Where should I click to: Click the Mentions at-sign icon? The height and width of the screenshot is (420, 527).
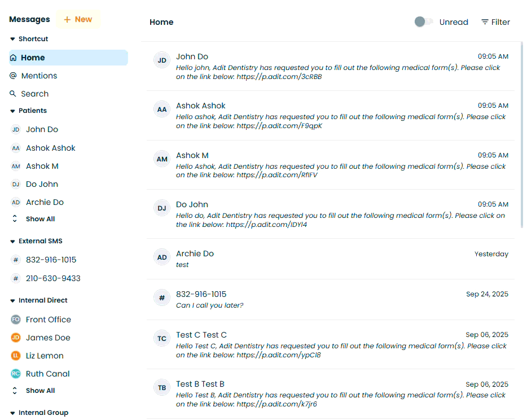pos(13,76)
